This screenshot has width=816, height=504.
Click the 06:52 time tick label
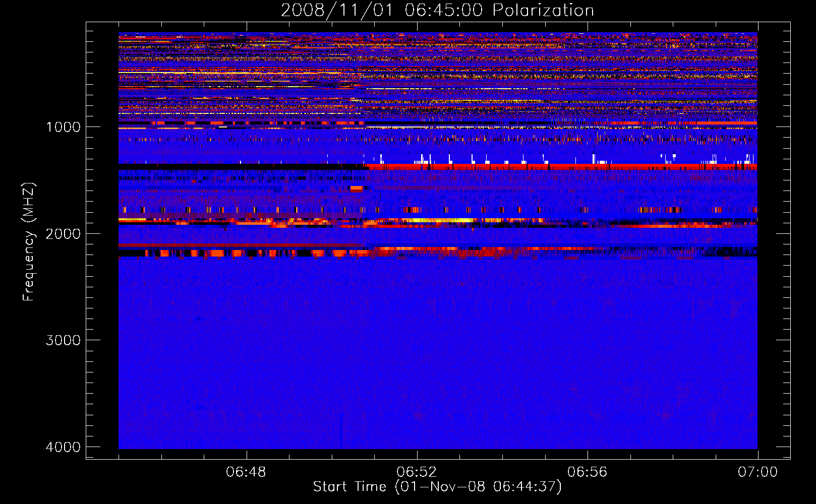(x=417, y=472)
